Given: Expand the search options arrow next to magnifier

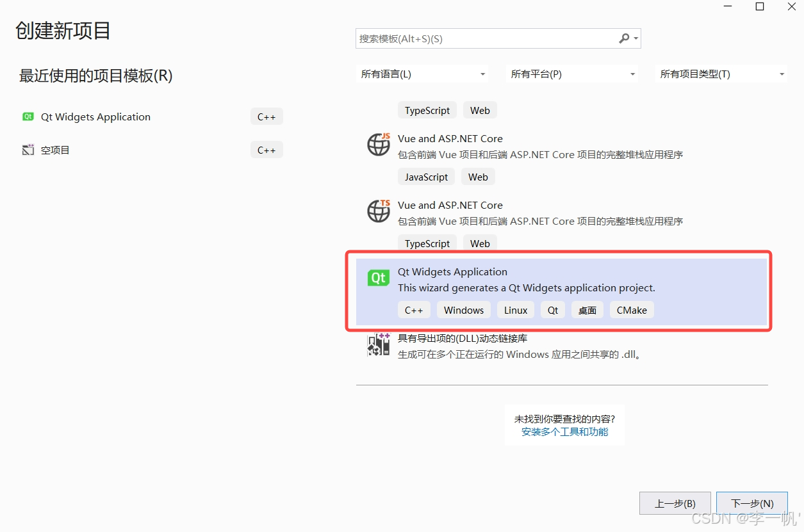Looking at the screenshot, I should [x=636, y=39].
